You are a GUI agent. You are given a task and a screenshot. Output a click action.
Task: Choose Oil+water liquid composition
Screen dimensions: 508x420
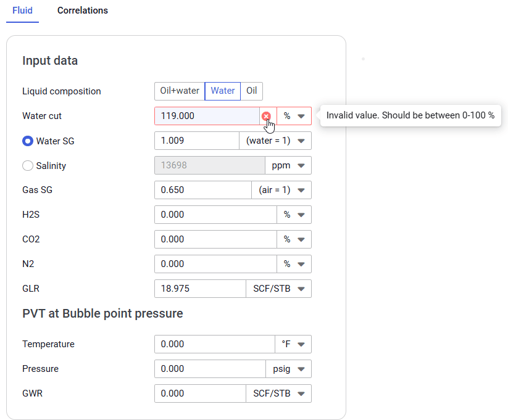180,91
